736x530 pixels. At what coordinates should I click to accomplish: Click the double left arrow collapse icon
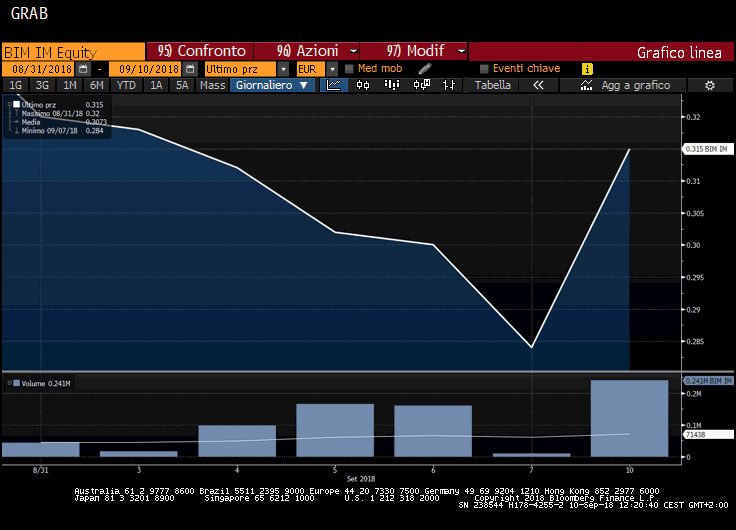pos(538,85)
